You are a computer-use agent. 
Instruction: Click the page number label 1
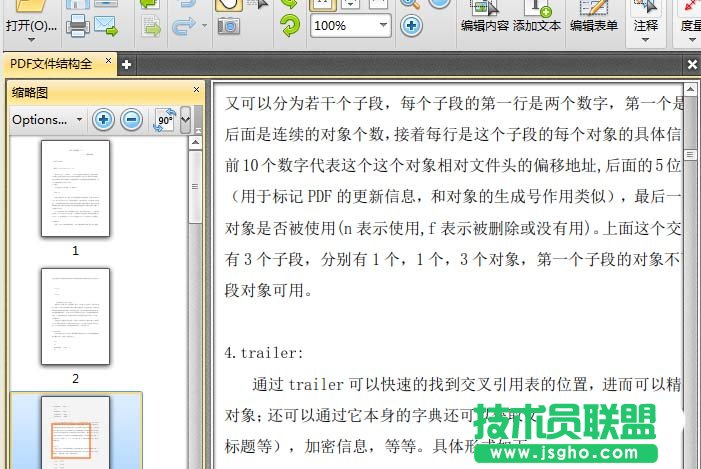click(x=76, y=251)
